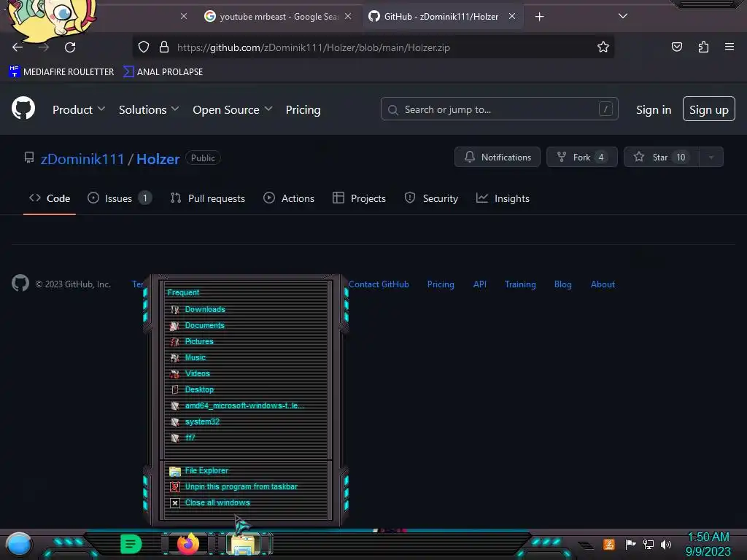Choose Close all windows
The height and width of the screenshot is (560, 747).
[246, 503]
